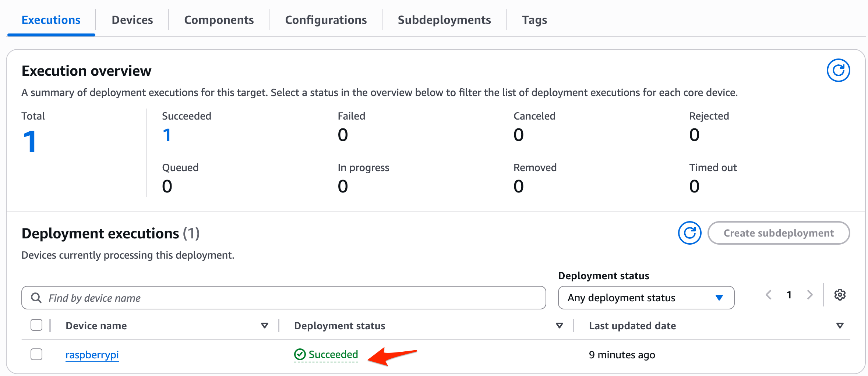This screenshot has height=376, width=868.
Task: Refresh the Execution overview panel
Action: [839, 70]
